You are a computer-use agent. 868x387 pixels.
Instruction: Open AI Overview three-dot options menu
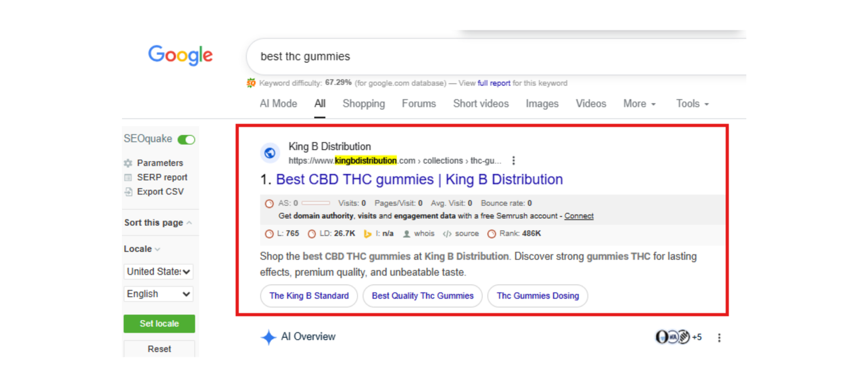[x=719, y=338]
